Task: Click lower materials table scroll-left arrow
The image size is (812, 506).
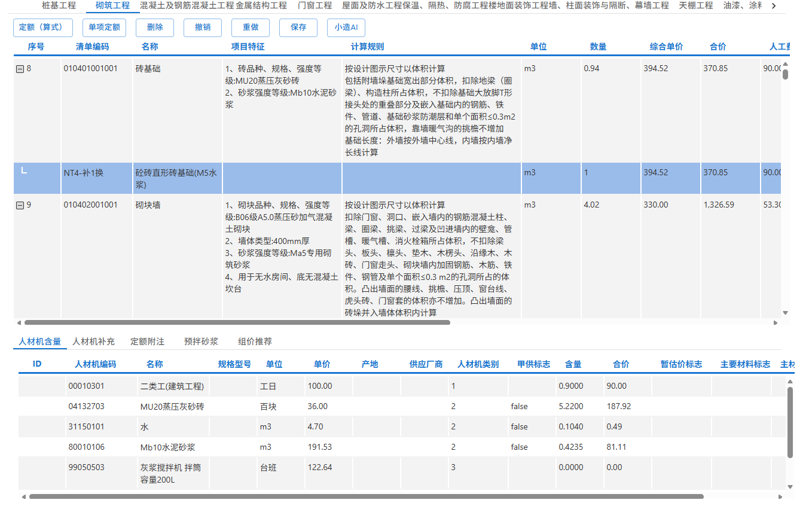Action: (x=23, y=496)
